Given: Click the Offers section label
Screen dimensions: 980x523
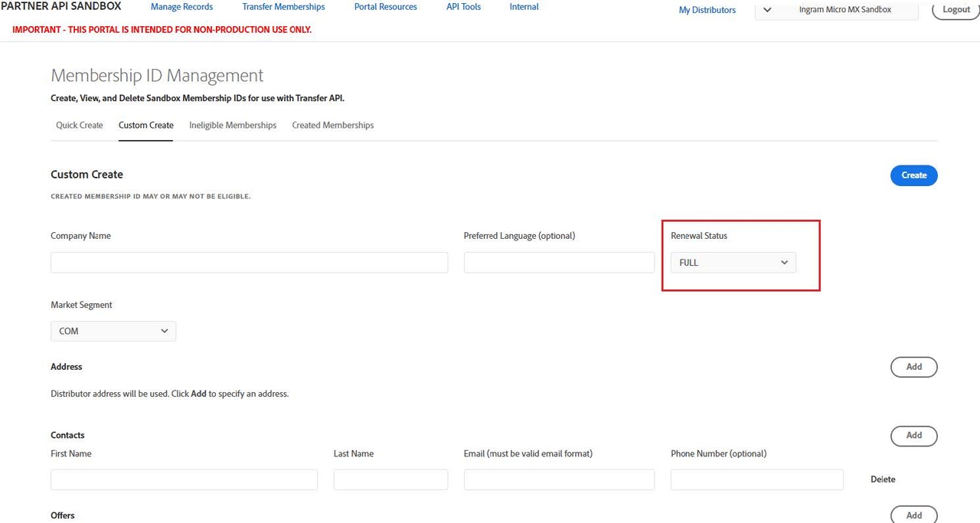Looking at the screenshot, I should pos(63,515).
